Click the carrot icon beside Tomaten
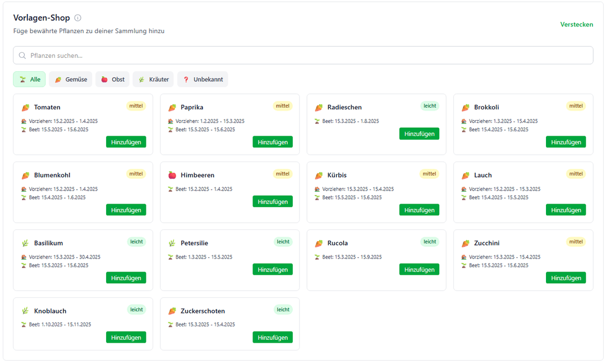 (x=25, y=107)
